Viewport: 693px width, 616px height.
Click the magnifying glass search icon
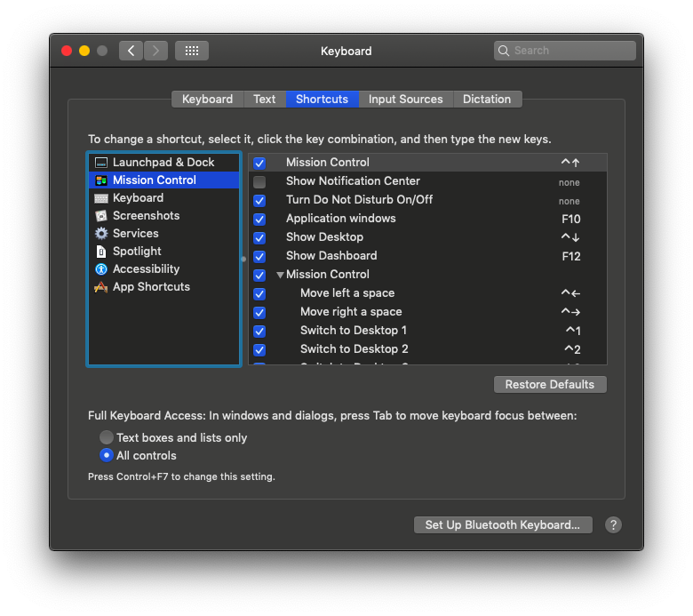pos(504,51)
